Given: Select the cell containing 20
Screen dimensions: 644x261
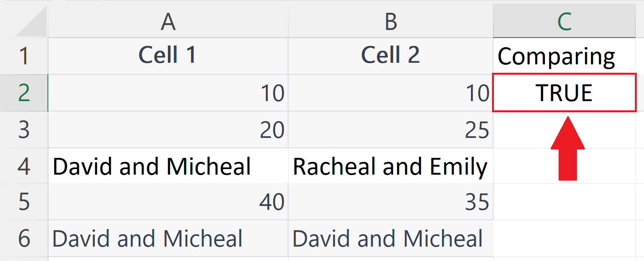Looking at the screenshot, I should 168,130.
